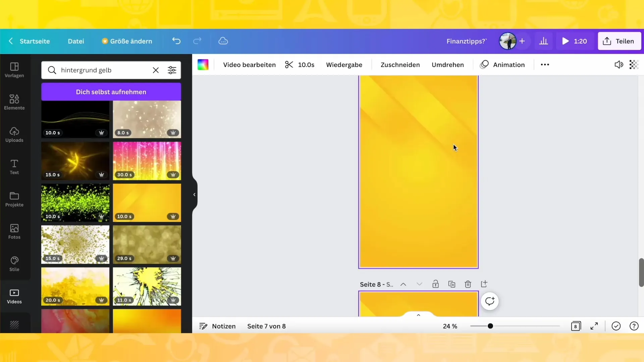Move page 8 down with chevron
Image resolution: width=644 pixels, height=362 pixels.
point(419,284)
